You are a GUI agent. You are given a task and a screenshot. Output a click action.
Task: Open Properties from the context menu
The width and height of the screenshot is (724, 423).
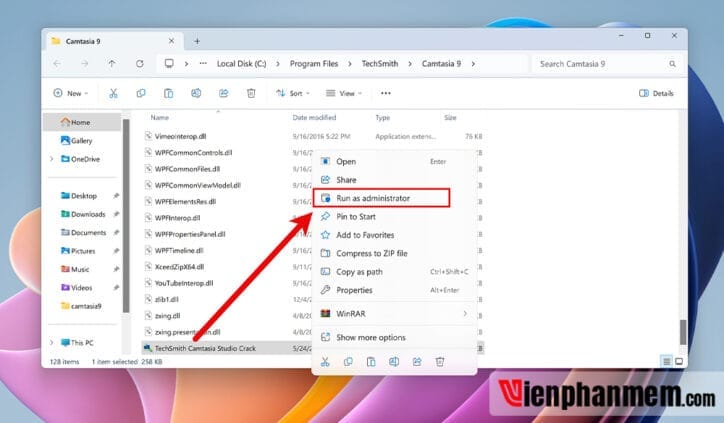(x=395, y=290)
